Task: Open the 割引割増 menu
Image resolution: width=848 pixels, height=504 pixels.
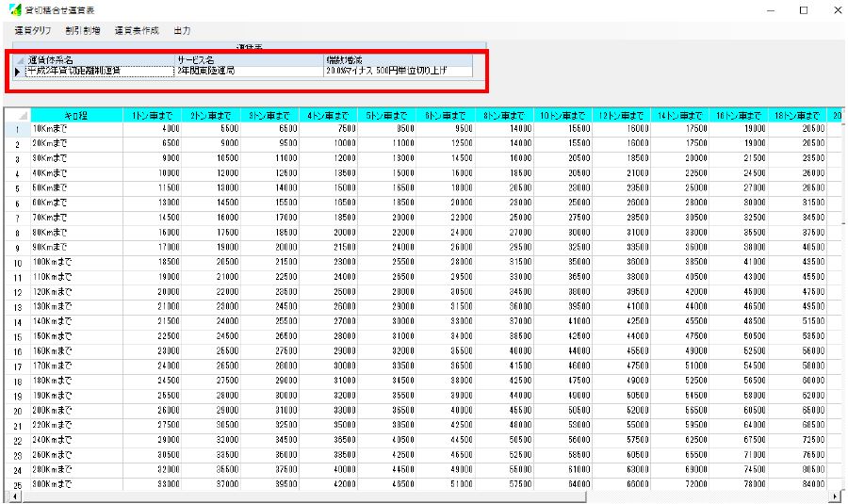Action: [x=83, y=31]
